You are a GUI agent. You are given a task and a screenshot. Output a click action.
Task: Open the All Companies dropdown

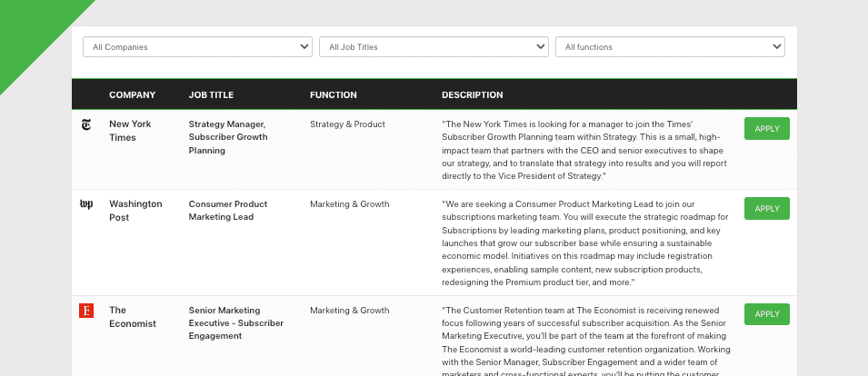click(197, 47)
